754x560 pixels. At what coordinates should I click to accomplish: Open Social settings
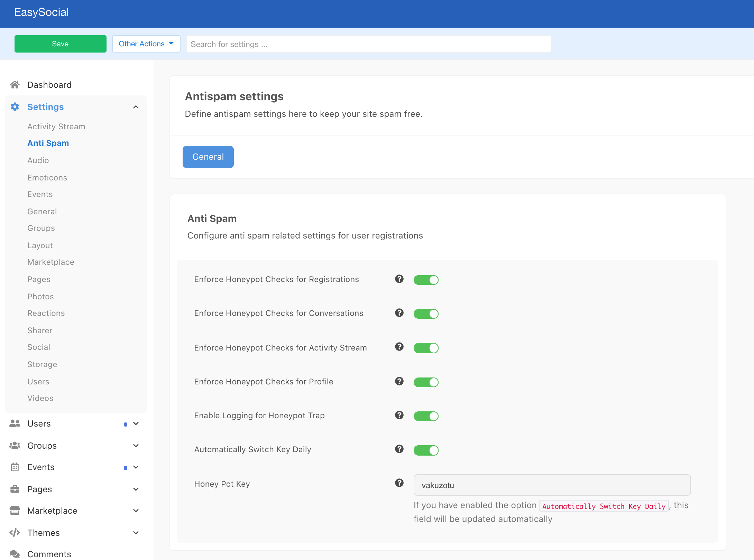[x=39, y=347]
